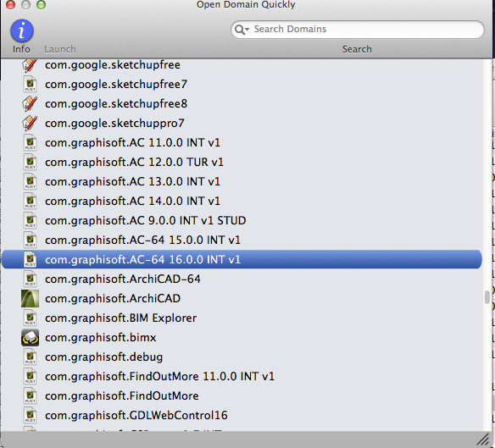Click the SketchUp icon beside com.google.sketchupfree

pos(30,65)
